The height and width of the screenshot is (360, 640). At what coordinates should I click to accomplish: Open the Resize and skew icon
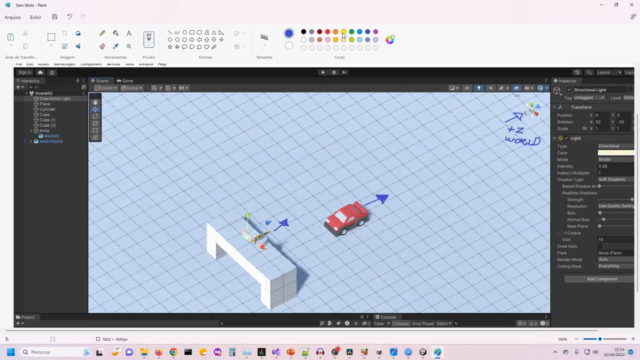[64, 46]
